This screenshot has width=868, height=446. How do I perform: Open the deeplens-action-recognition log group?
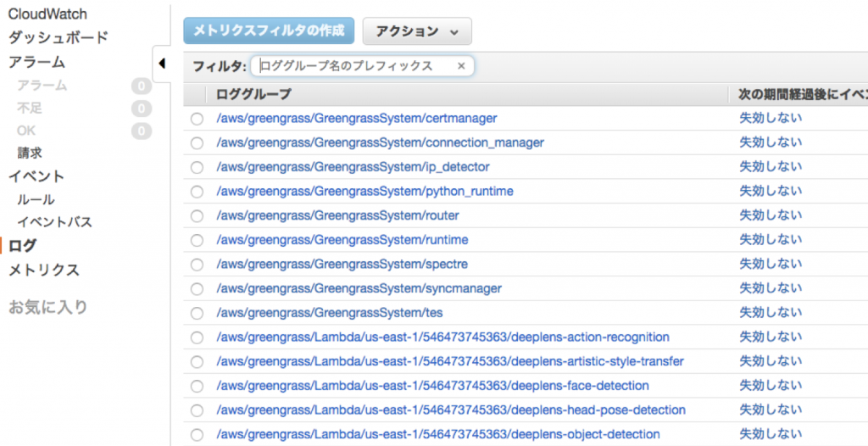click(442, 337)
